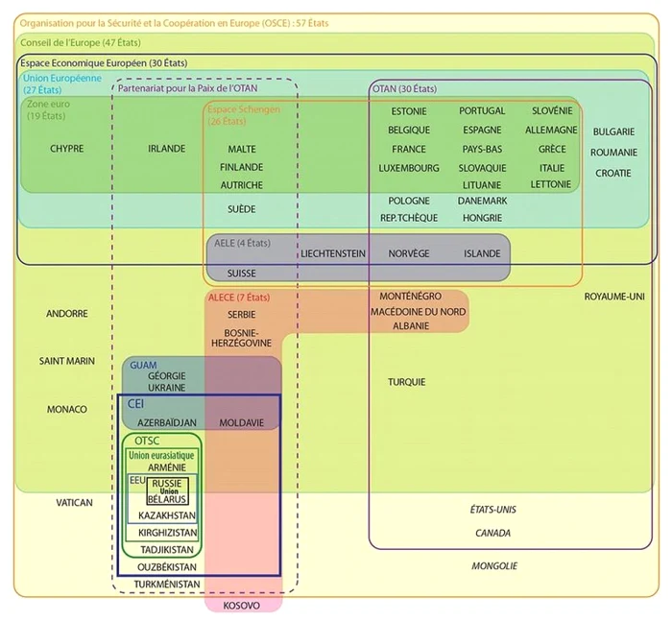Screen dimensions: 672x621
Task: Click CROATIE in the diagram
Action: 613,173
